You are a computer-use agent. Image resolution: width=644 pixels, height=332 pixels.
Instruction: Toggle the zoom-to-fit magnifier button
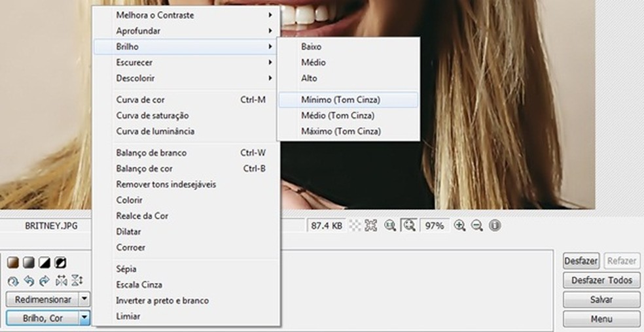[x=410, y=225]
